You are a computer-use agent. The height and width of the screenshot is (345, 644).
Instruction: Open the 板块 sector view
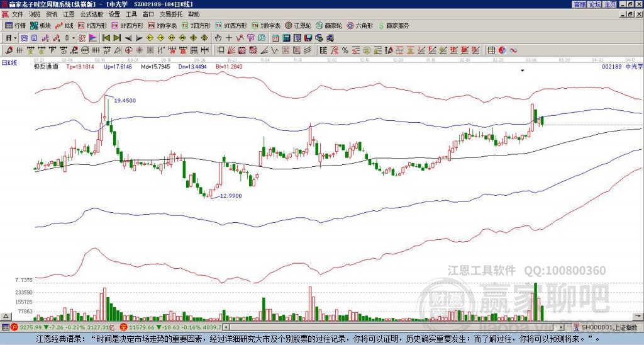click(x=40, y=25)
